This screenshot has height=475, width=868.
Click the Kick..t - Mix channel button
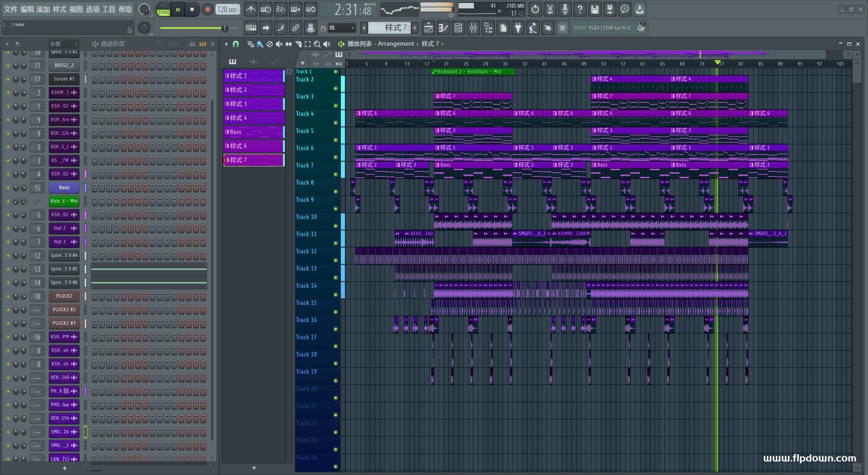(64, 201)
